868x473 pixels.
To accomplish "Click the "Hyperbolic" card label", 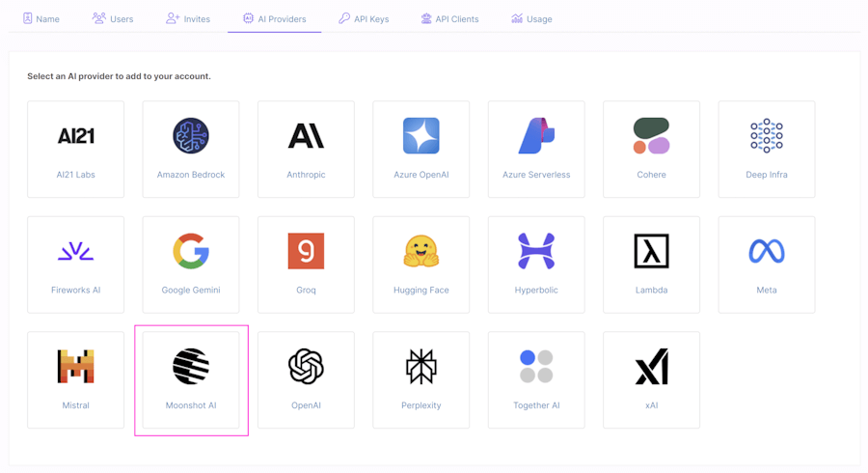I will click(536, 290).
